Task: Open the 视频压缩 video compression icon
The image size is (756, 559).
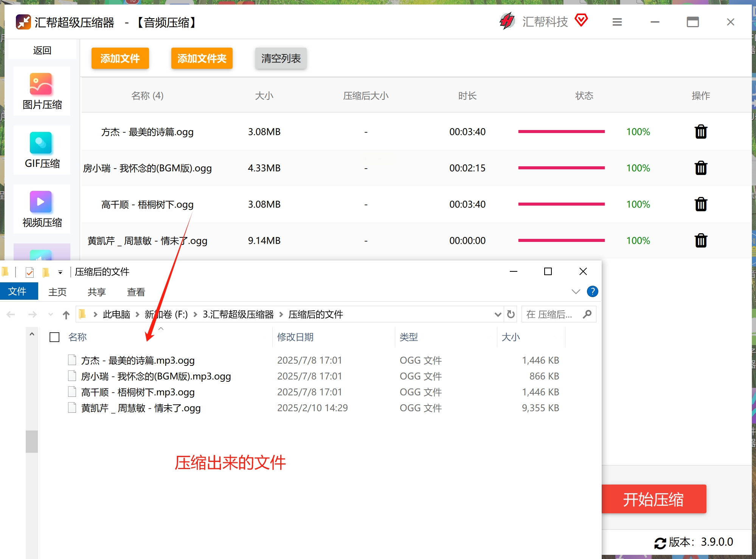Action: pyautogui.click(x=41, y=202)
